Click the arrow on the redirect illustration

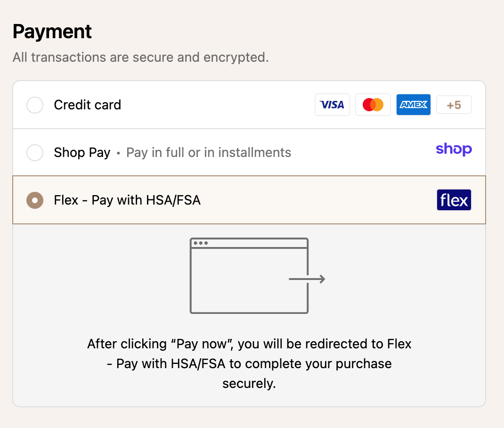307,280
